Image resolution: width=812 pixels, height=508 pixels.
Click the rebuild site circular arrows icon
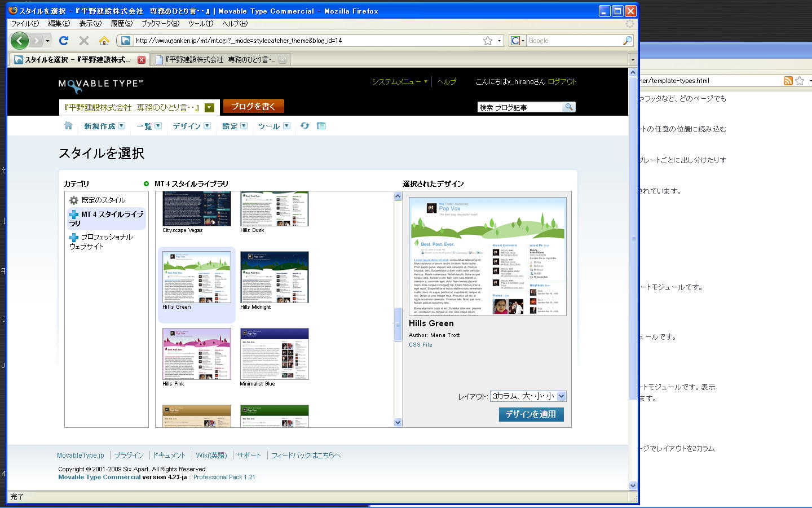click(304, 126)
